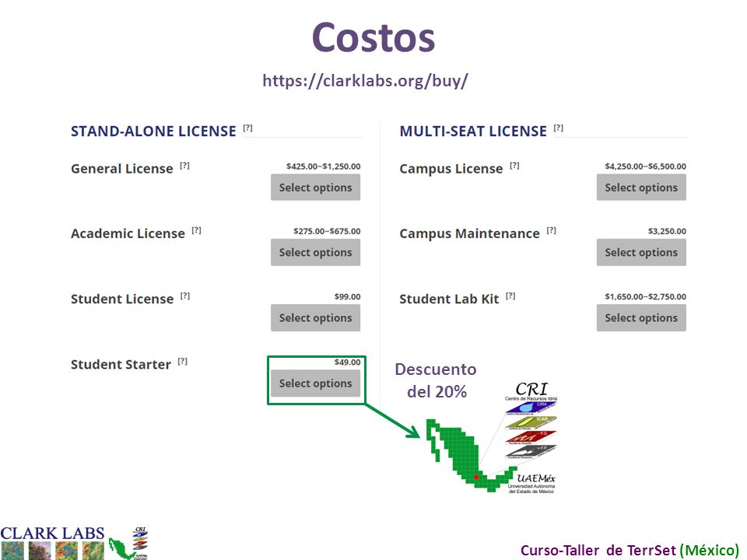Click the gray bottom layer in CRI logo
The width and height of the screenshot is (747, 560).
tap(531, 451)
